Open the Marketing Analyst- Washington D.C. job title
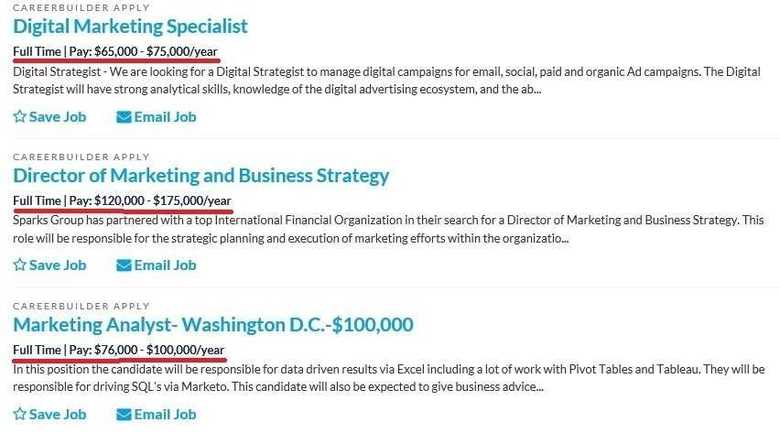Image resolution: width=780 pixels, height=433 pixels. (213, 325)
